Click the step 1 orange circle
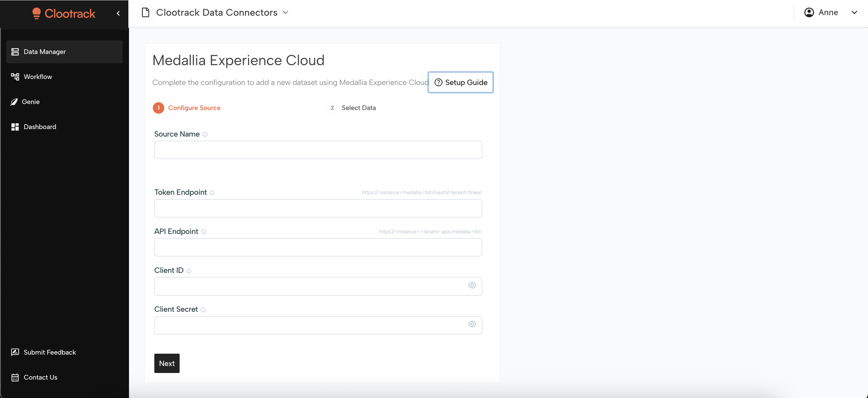Viewport: 868px width, 398px height. click(x=158, y=108)
